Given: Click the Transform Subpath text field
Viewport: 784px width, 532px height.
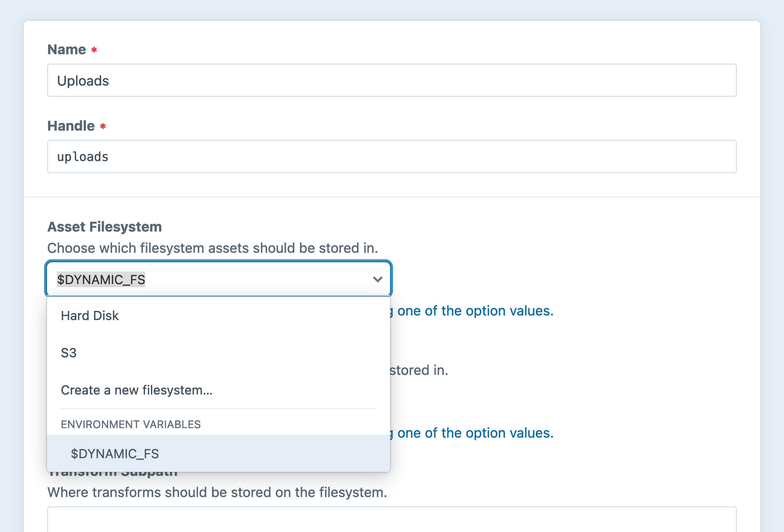Looking at the screenshot, I should click(392, 520).
